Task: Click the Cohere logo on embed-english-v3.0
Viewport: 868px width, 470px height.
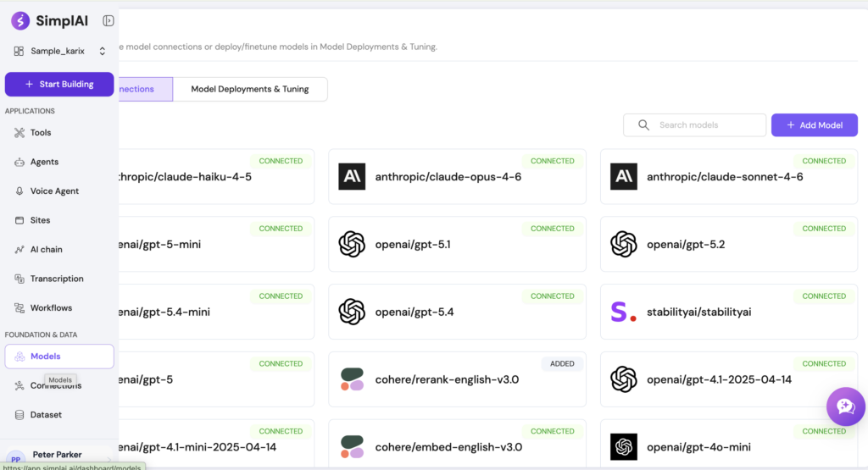Action: pos(352,447)
